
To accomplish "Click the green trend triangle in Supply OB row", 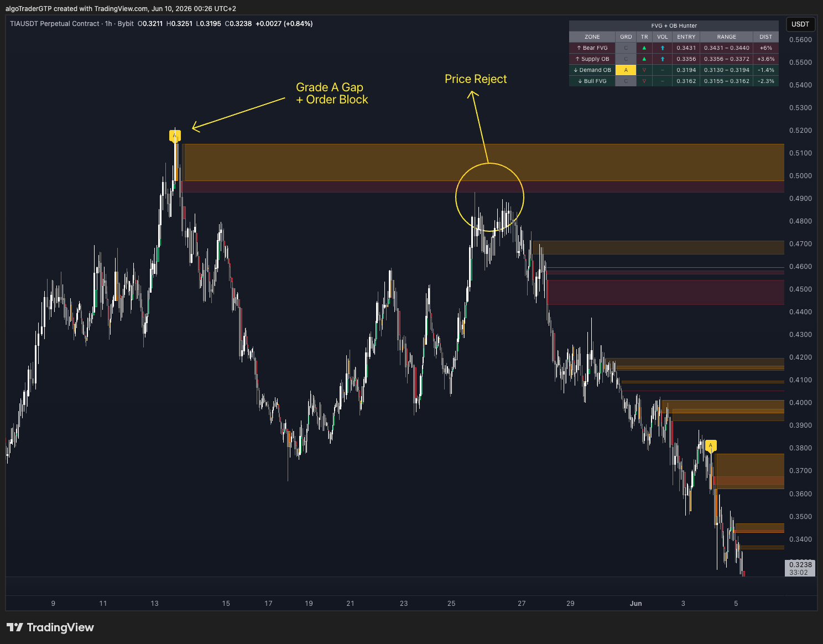I will pyautogui.click(x=644, y=59).
